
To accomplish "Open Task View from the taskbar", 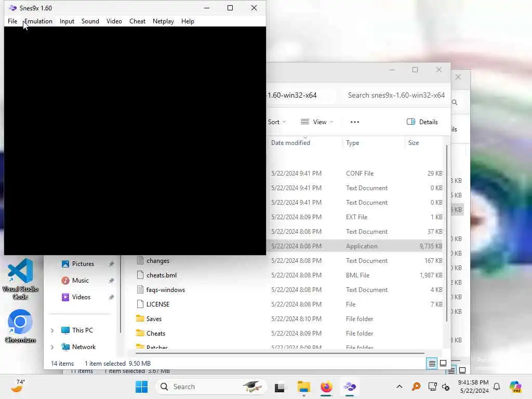I will pos(280,387).
